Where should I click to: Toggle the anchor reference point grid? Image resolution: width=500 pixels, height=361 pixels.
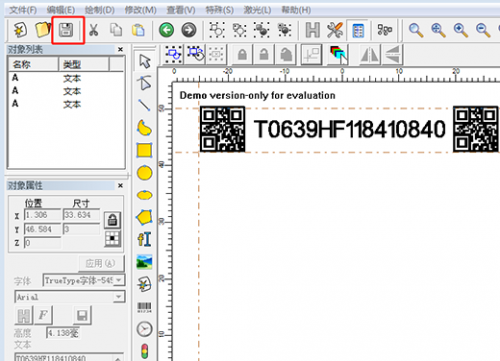pos(112,239)
